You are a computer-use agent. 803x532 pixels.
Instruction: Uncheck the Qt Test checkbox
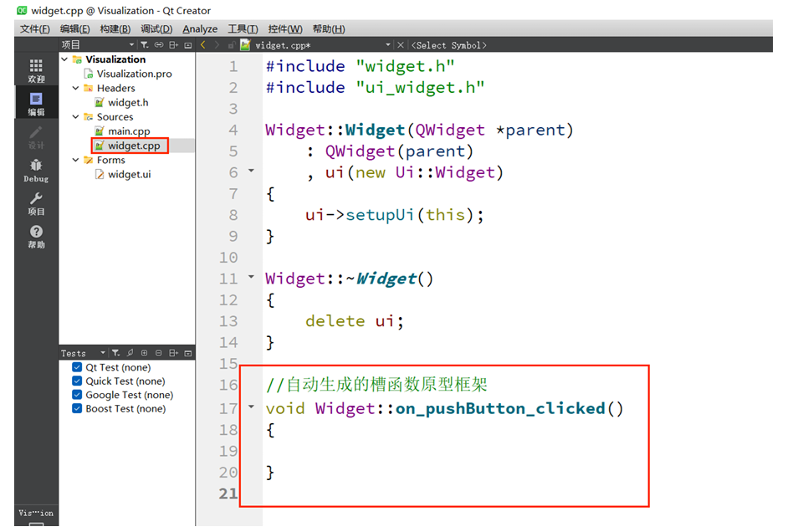77,367
